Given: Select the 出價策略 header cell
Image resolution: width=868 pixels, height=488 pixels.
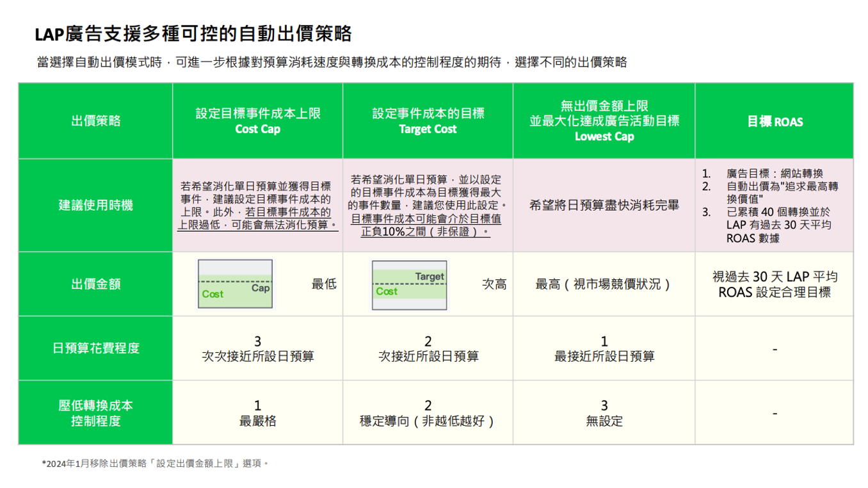Looking at the screenshot, I should coord(96,121).
